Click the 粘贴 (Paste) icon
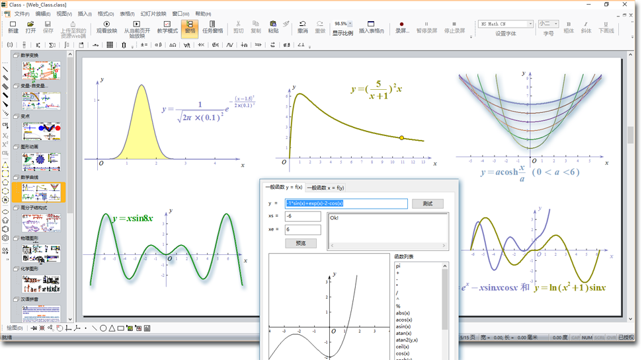Screen dimensions: 644x360 (x=273, y=26)
